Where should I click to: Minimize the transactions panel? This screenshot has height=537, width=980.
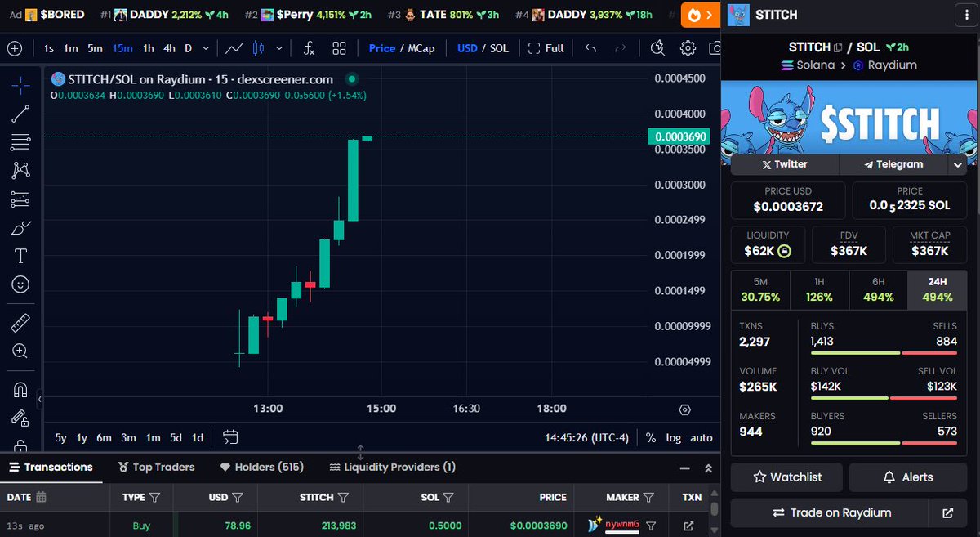(684, 468)
